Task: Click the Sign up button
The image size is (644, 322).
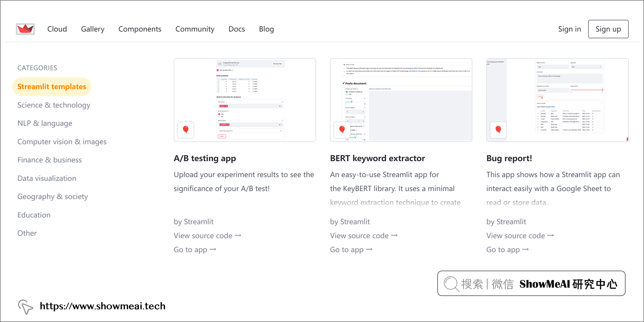Action: tap(608, 29)
